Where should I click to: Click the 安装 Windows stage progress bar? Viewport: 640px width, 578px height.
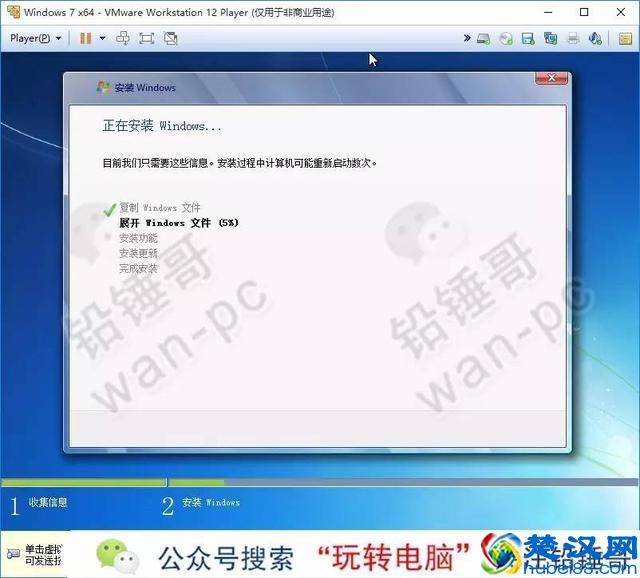[404, 482]
